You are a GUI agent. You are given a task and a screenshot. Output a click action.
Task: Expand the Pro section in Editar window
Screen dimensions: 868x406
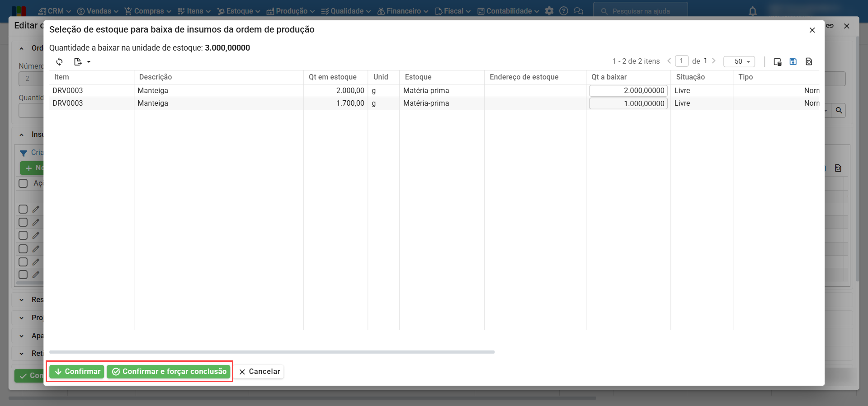(x=22, y=318)
